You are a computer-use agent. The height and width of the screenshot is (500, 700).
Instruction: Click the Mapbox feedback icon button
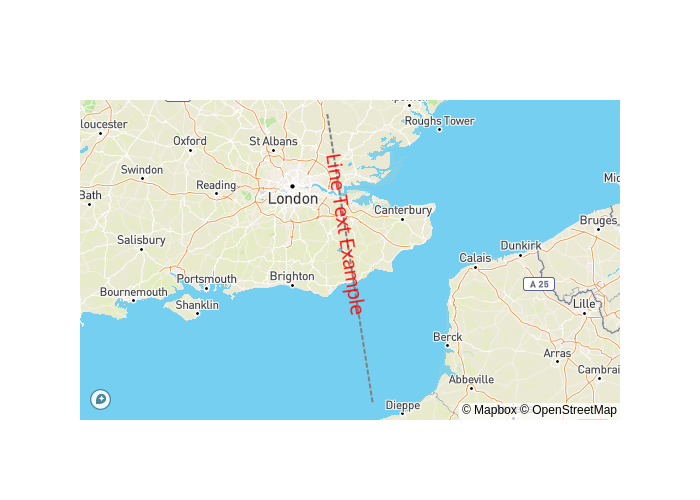point(100,399)
